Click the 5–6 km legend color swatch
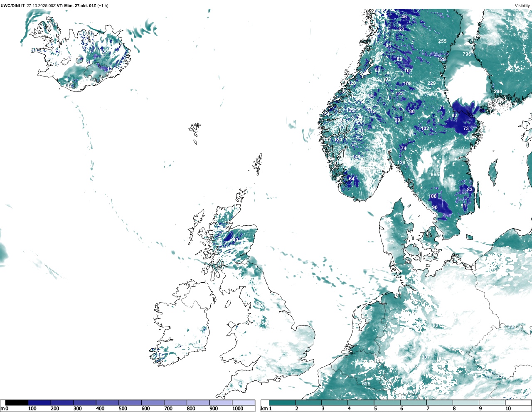532x412 pixels. [387, 402]
